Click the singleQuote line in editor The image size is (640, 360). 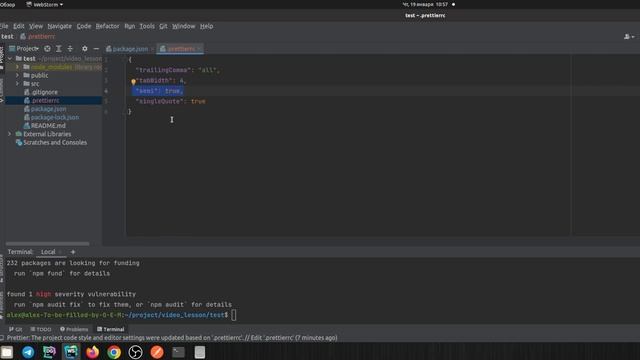point(171,101)
